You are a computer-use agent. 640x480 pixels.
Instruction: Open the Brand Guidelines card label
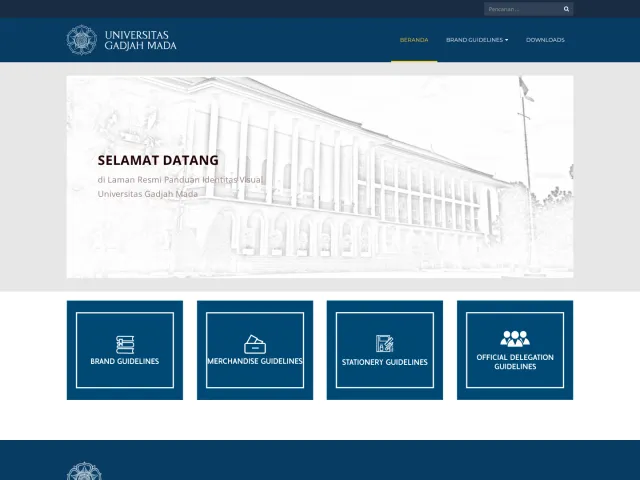125,361
